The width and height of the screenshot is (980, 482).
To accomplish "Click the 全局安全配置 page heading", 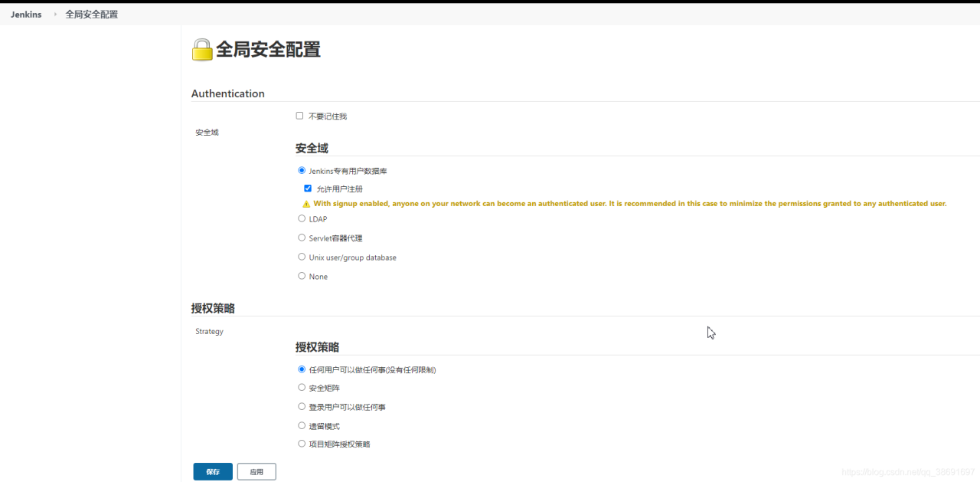I will 268,50.
